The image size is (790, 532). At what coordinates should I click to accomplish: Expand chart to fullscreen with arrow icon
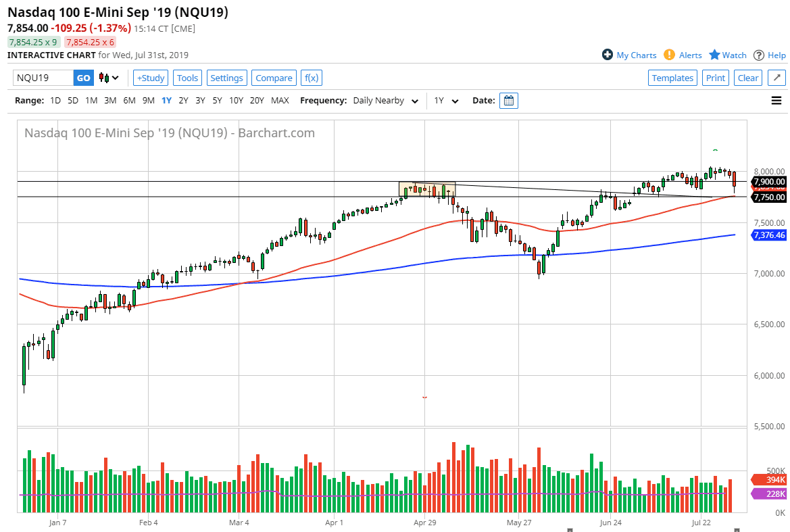point(776,78)
